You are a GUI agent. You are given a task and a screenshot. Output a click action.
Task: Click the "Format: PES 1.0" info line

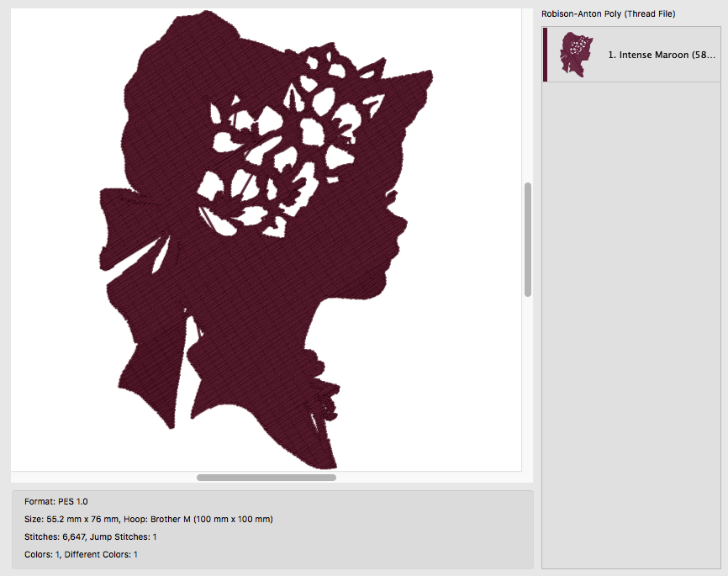(x=56, y=502)
